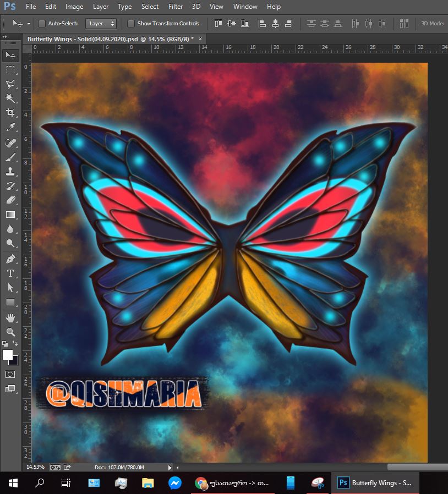Select the Zoom tool
This screenshot has height=494, width=448.
[x=10, y=332]
